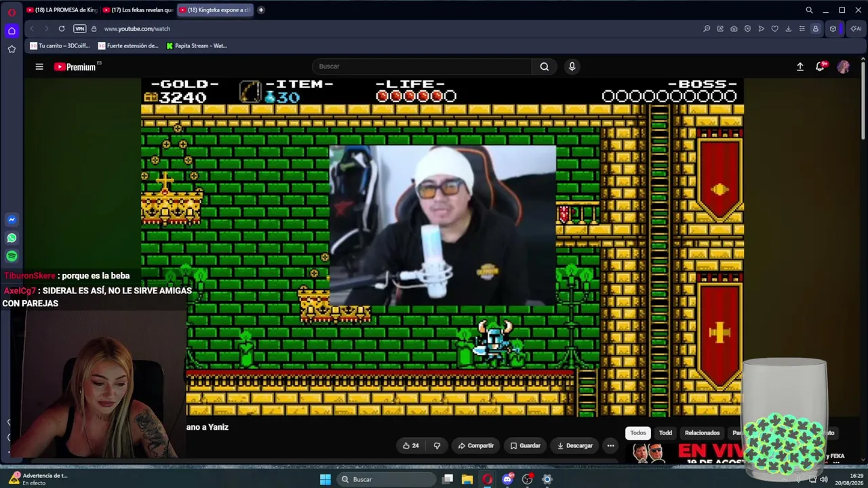The width and height of the screenshot is (868, 488).
Task: Switch to the 'Los fekas revelan' tab
Action: (x=138, y=10)
